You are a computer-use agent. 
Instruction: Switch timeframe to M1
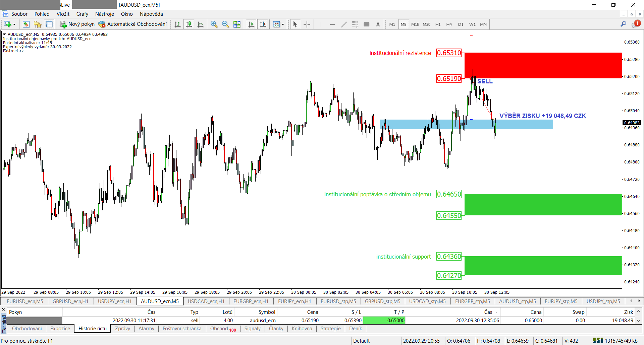392,24
